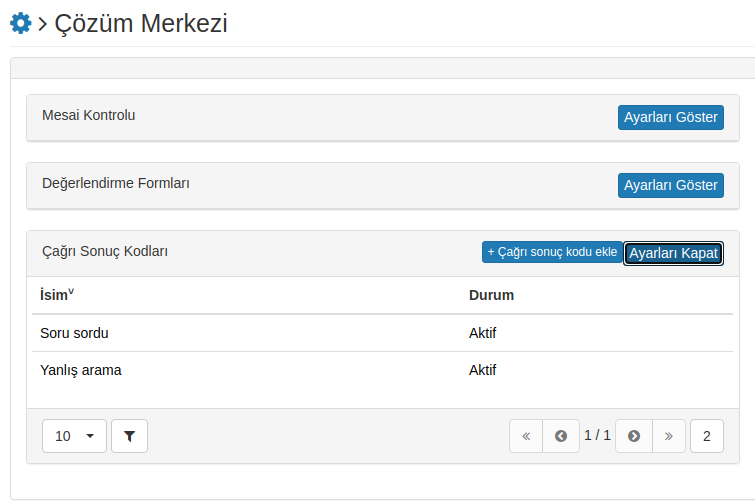Click the breadcrumb chevron arrow

(x=42, y=24)
